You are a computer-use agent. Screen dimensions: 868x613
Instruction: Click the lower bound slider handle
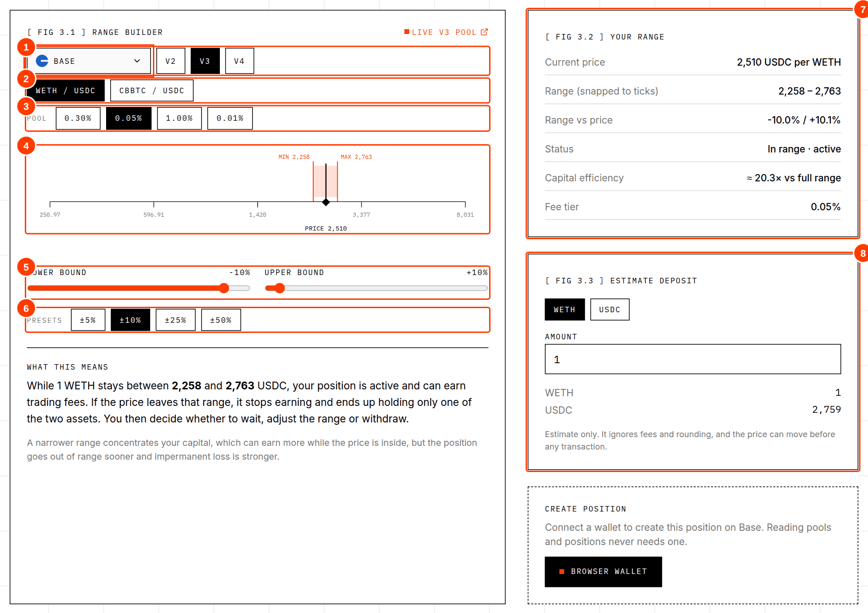click(224, 288)
